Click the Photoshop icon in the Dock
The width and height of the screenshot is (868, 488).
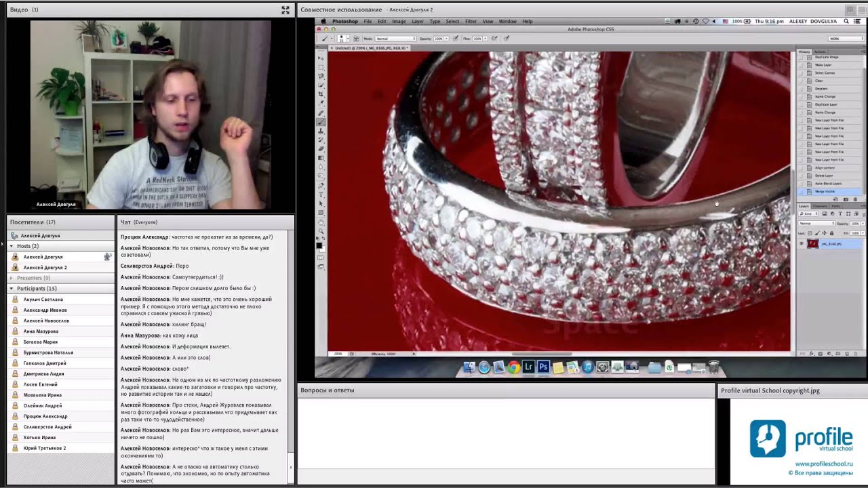[543, 367]
